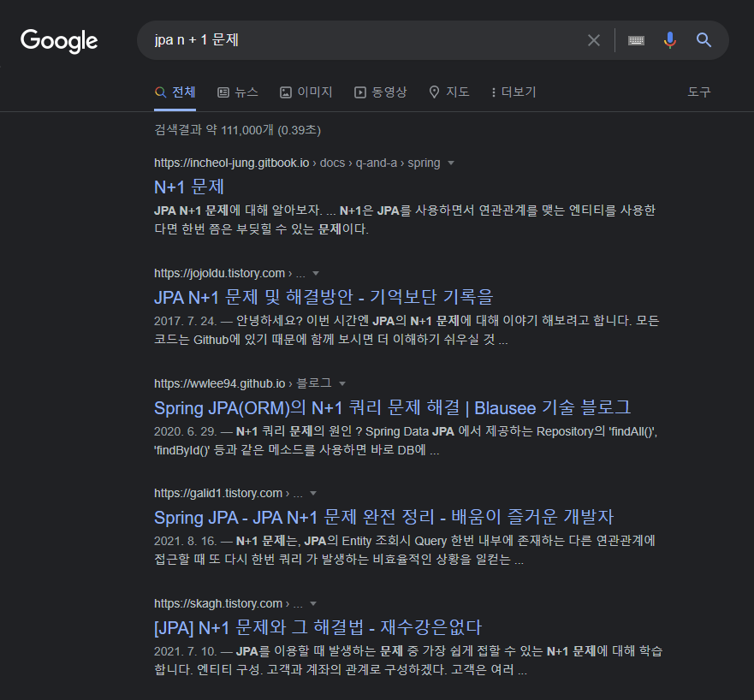Submit search with magnifier icon
This screenshot has width=754, height=700.
click(x=704, y=40)
